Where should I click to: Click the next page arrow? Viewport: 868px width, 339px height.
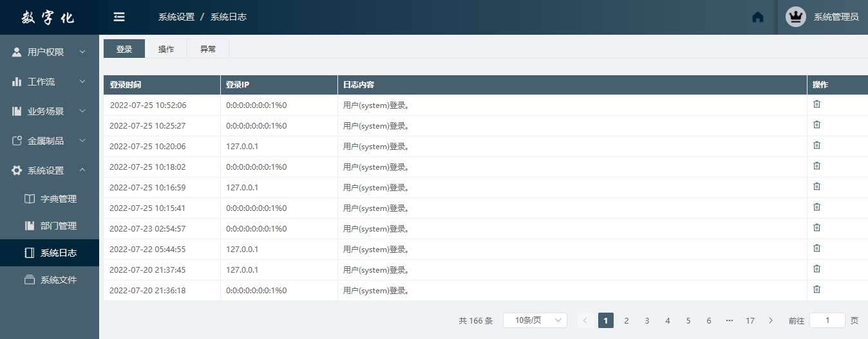click(x=771, y=320)
